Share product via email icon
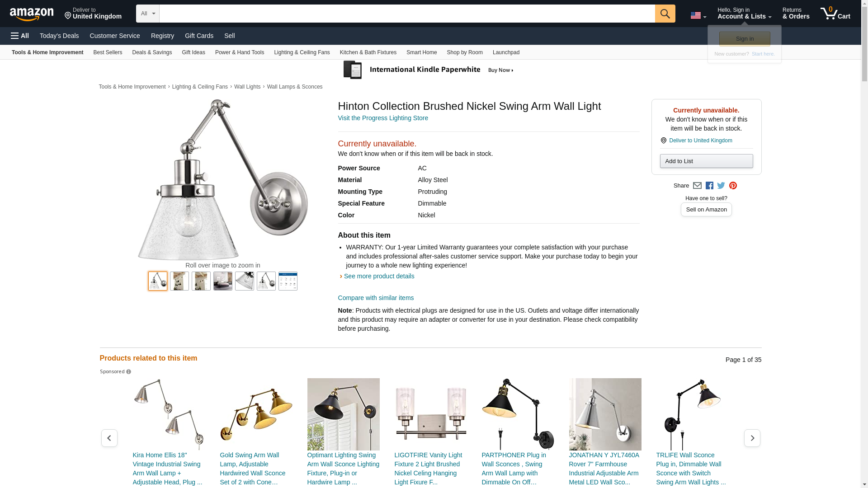The height and width of the screenshot is (488, 868). click(x=697, y=186)
